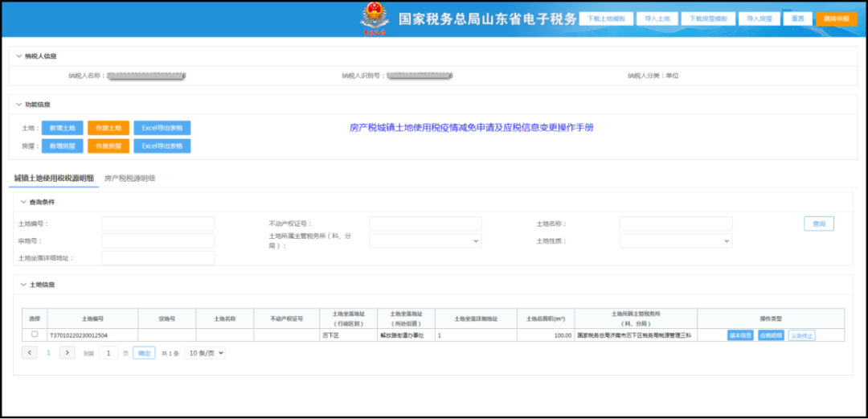Focus the 土地编号 input field

coord(158,224)
